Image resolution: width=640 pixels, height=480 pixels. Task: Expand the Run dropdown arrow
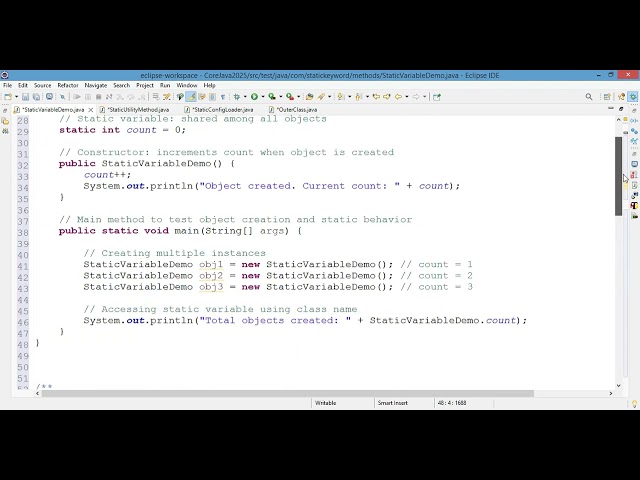pyautogui.click(x=263, y=97)
